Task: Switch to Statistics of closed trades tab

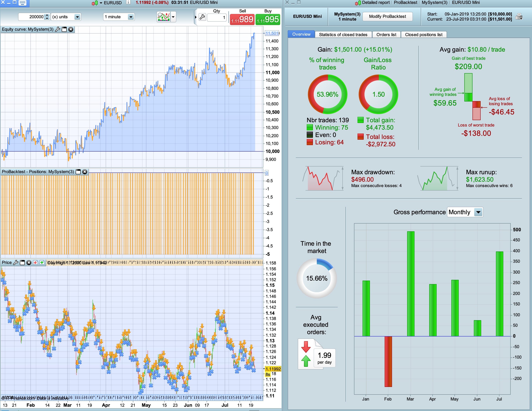Action: (343, 34)
